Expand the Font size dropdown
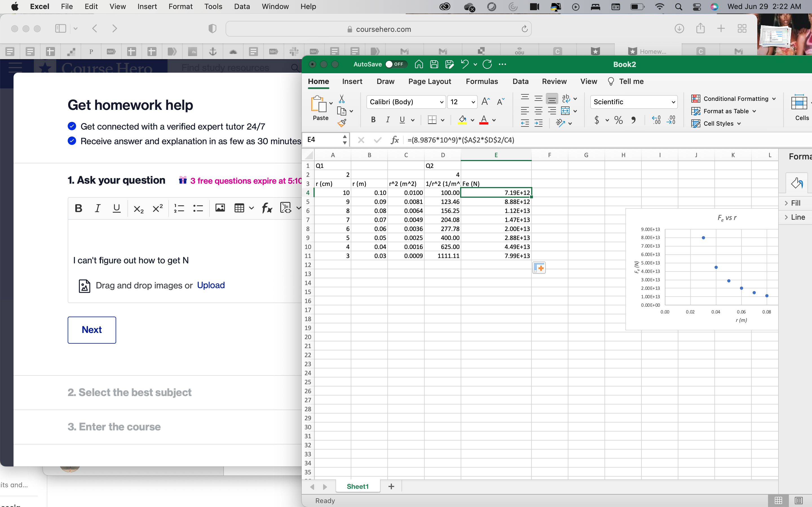The width and height of the screenshot is (812, 507). point(472,102)
